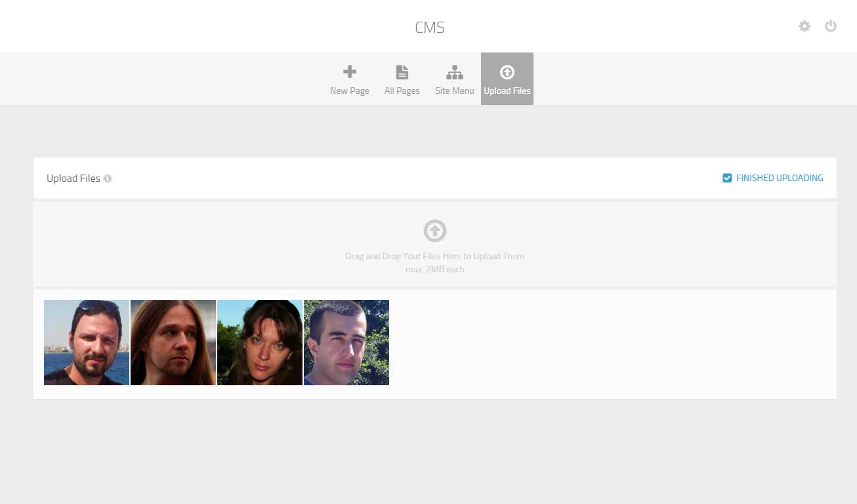Click the info icon beside Upload Files heading

[108, 178]
